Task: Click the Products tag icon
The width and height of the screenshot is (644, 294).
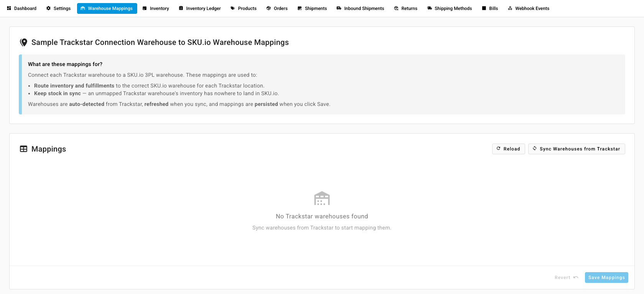Action: 233,8
